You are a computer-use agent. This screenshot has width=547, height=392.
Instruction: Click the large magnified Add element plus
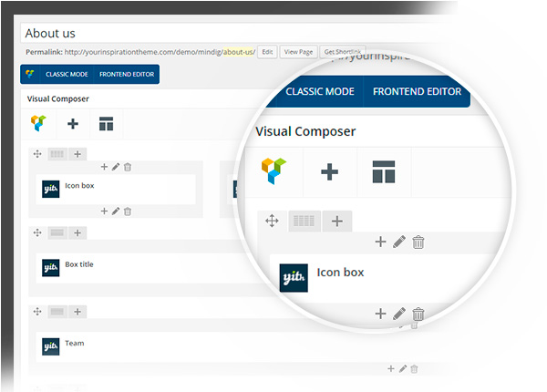coord(329,172)
